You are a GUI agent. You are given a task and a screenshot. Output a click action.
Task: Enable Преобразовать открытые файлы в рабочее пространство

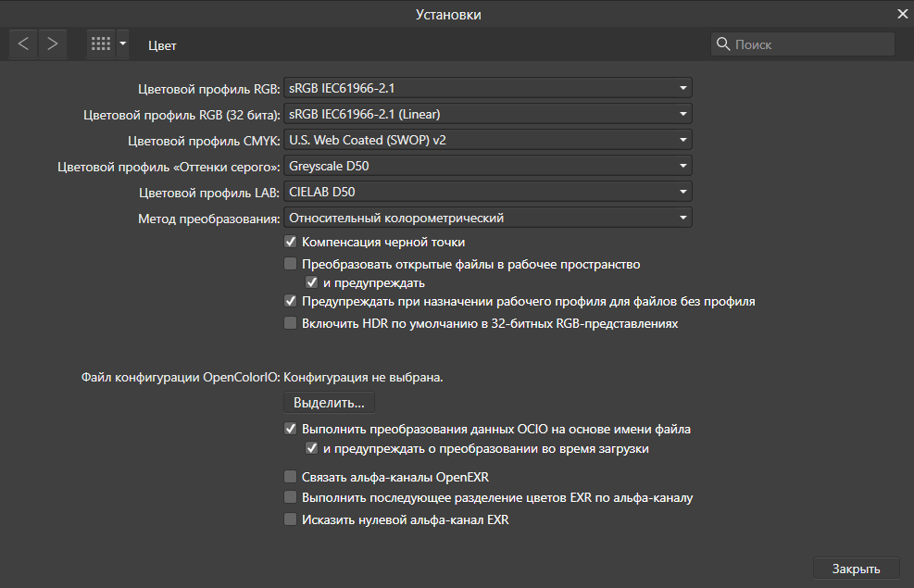coord(290,264)
